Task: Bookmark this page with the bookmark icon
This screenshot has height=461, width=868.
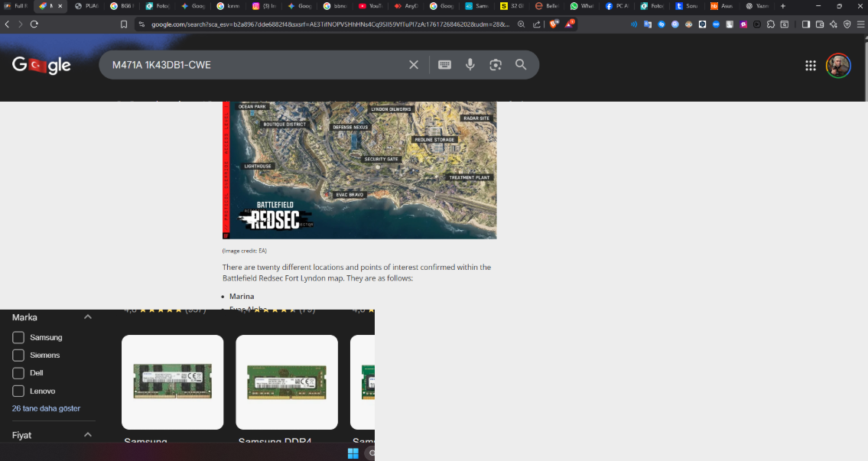Action: [124, 24]
